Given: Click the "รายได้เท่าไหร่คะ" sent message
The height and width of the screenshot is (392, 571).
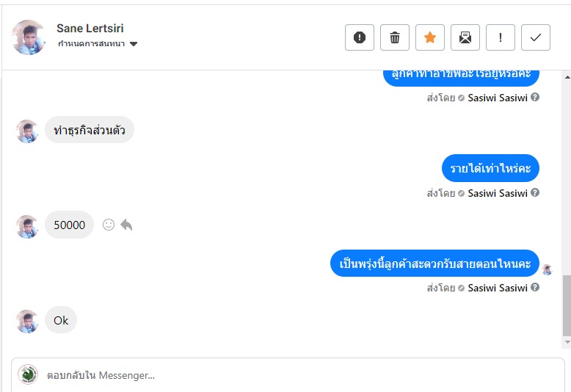Looking at the screenshot, I should [491, 169].
